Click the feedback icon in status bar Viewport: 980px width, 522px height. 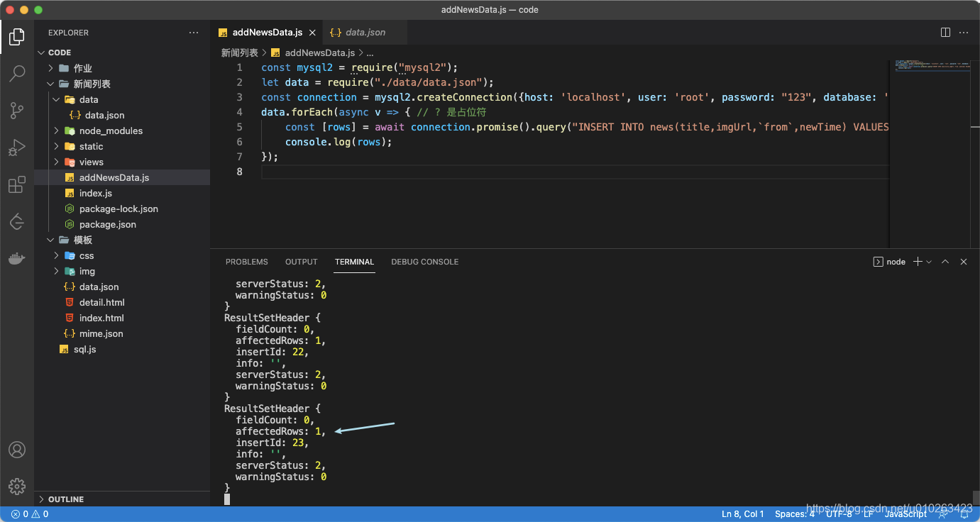coord(943,514)
